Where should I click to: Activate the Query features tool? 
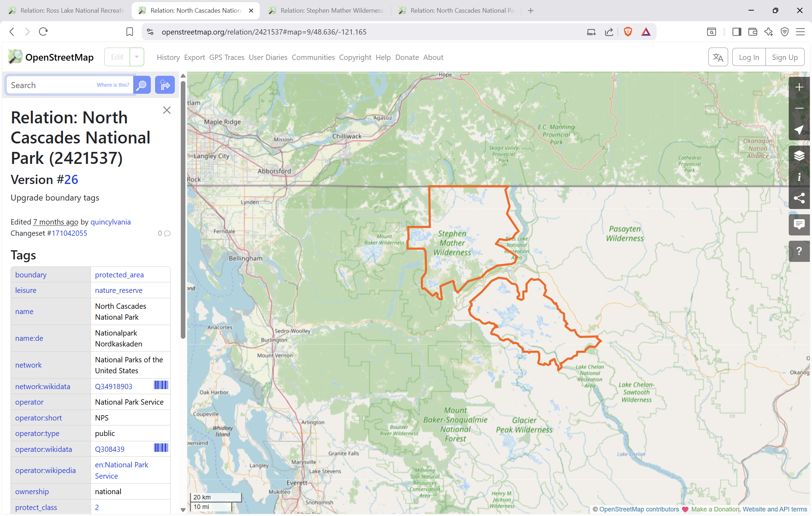point(799,251)
